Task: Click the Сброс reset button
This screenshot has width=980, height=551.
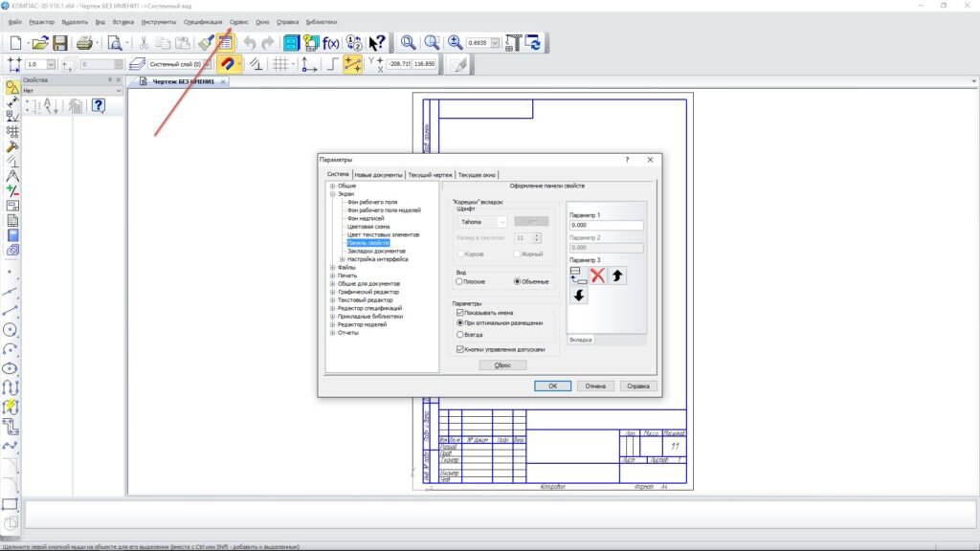Action: (x=502, y=365)
